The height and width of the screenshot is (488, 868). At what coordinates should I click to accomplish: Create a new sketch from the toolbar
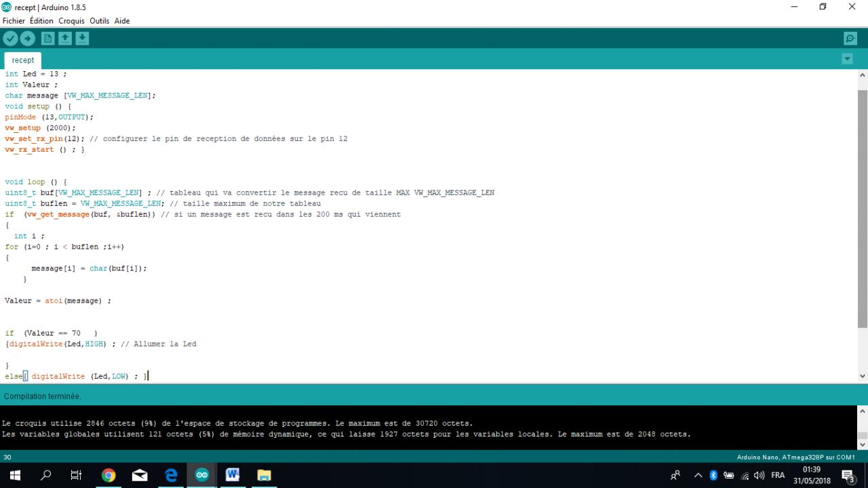[47, 39]
